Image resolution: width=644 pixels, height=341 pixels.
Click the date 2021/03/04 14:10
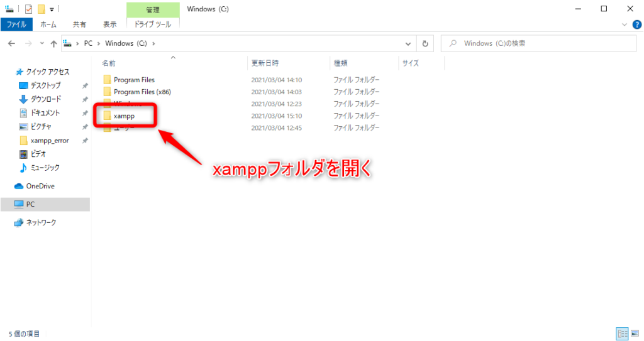click(x=277, y=80)
